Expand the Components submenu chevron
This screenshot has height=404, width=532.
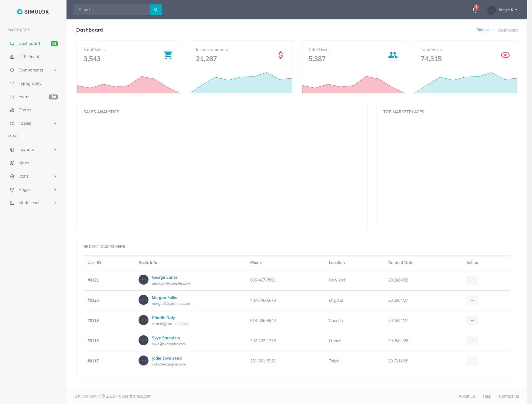pyautogui.click(x=55, y=70)
